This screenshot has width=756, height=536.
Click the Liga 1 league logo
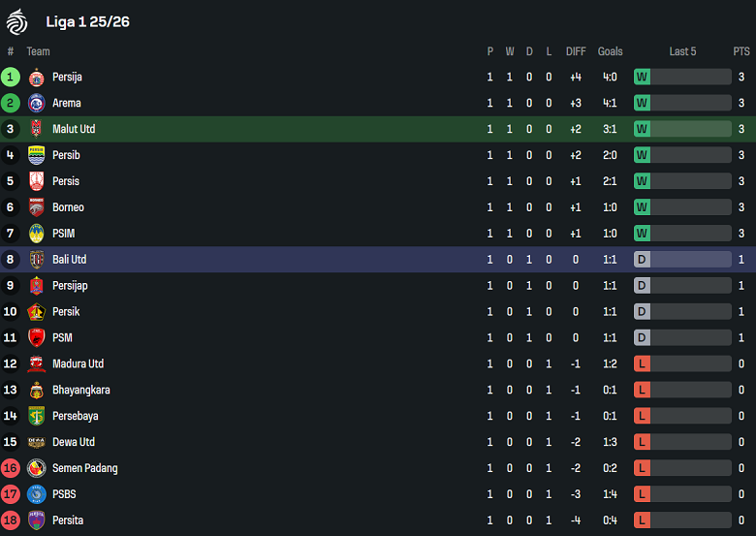pyautogui.click(x=17, y=21)
